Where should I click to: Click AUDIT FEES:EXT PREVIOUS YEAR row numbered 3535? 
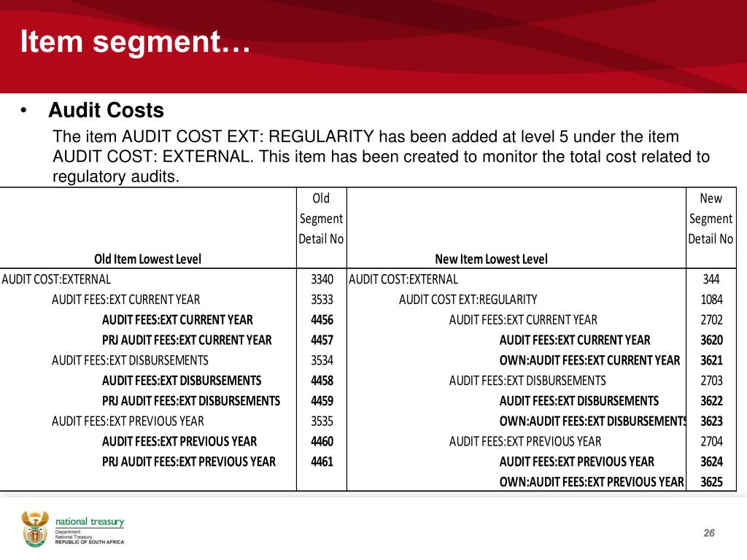pyautogui.click(x=128, y=421)
